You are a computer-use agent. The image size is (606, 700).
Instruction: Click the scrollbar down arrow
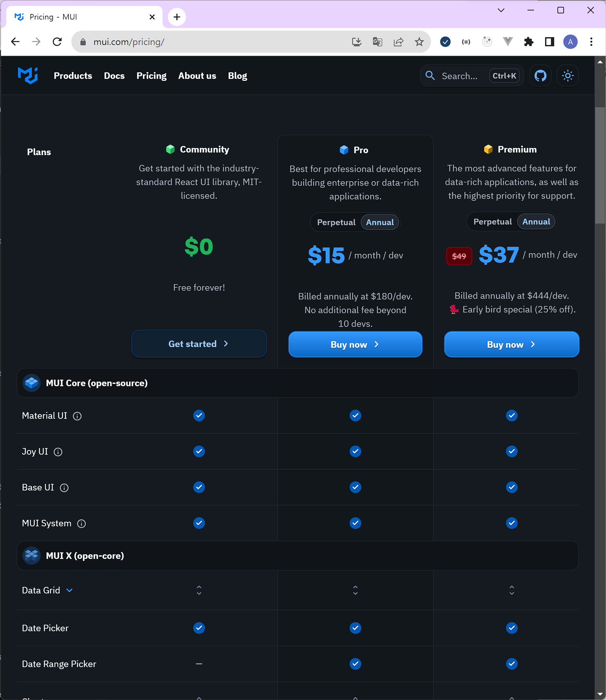coord(600,694)
